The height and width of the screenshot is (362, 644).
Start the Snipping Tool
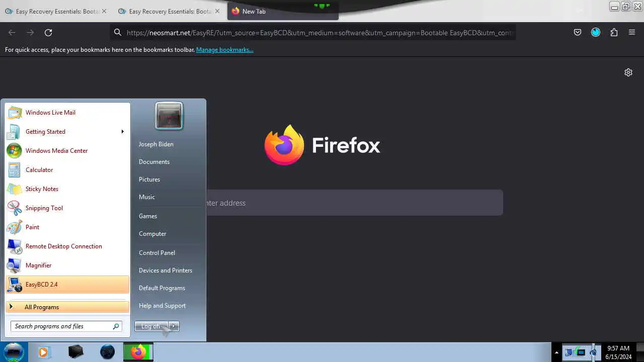pyautogui.click(x=67, y=208)
